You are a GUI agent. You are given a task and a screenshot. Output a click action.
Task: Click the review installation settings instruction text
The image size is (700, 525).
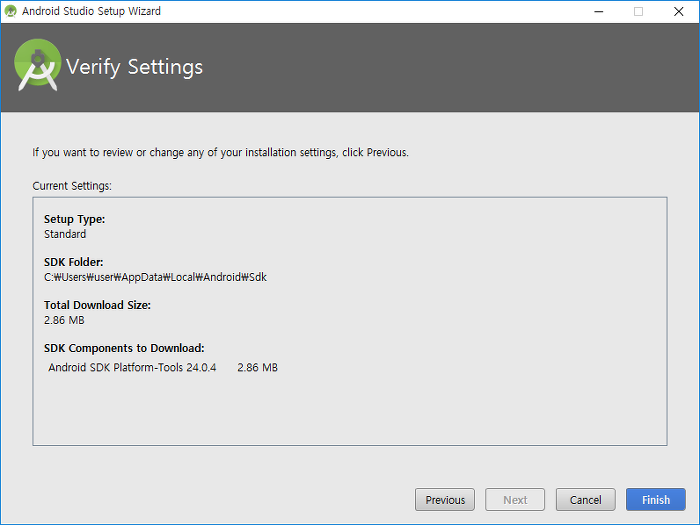pyautogui.click(x=221, y=152)
